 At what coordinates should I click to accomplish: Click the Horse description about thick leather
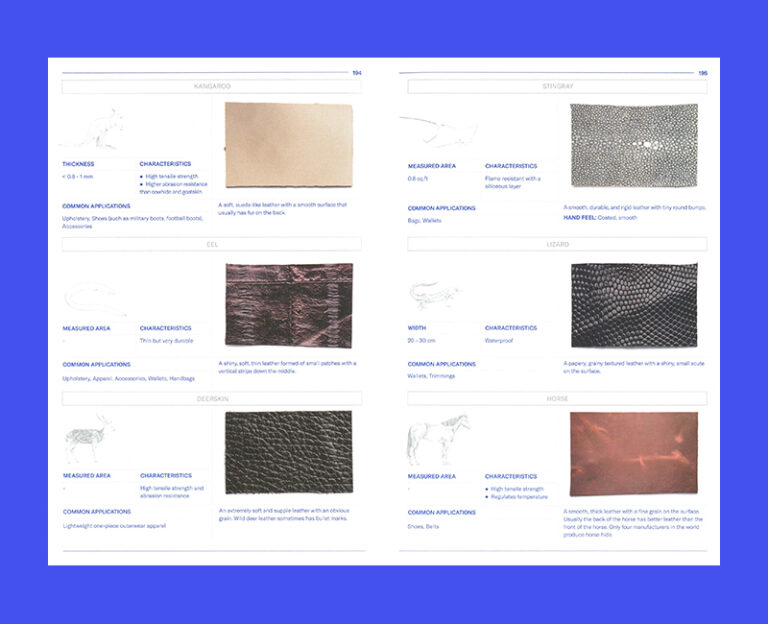[633, 523]
